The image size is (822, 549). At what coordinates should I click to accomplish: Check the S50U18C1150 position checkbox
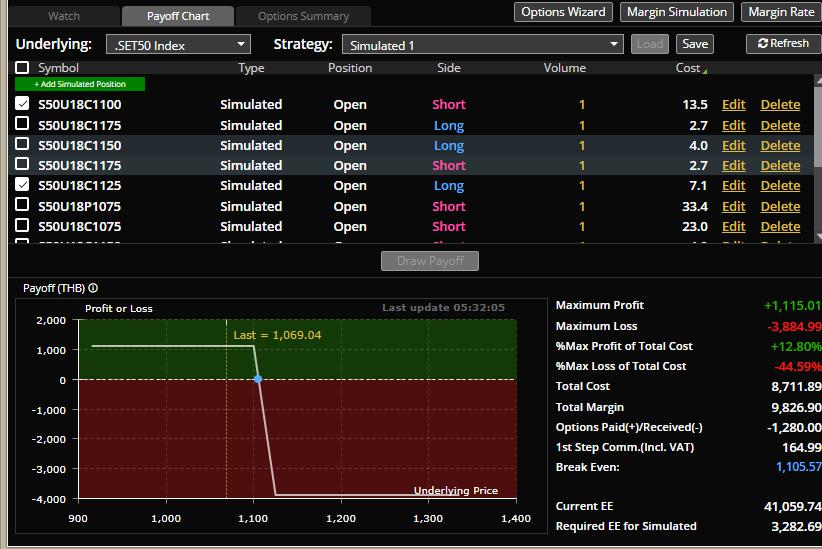22,145
